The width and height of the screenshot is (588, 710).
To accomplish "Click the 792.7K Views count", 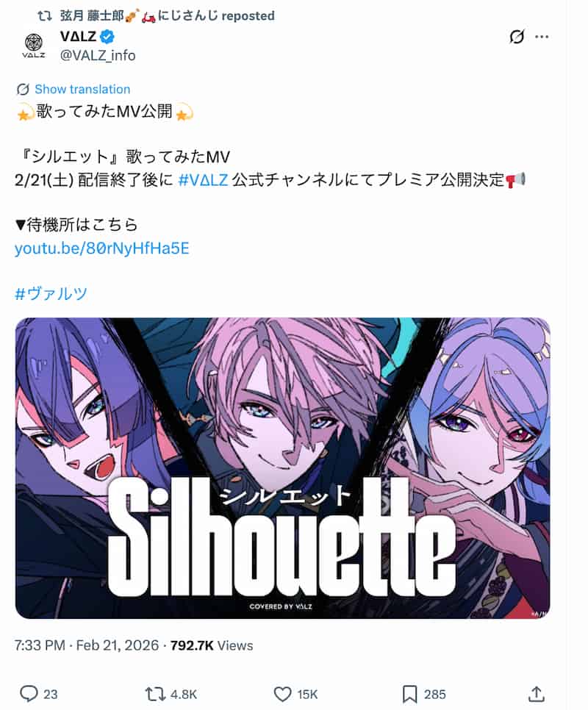I will pyautogui.click(x=212, y=645).
